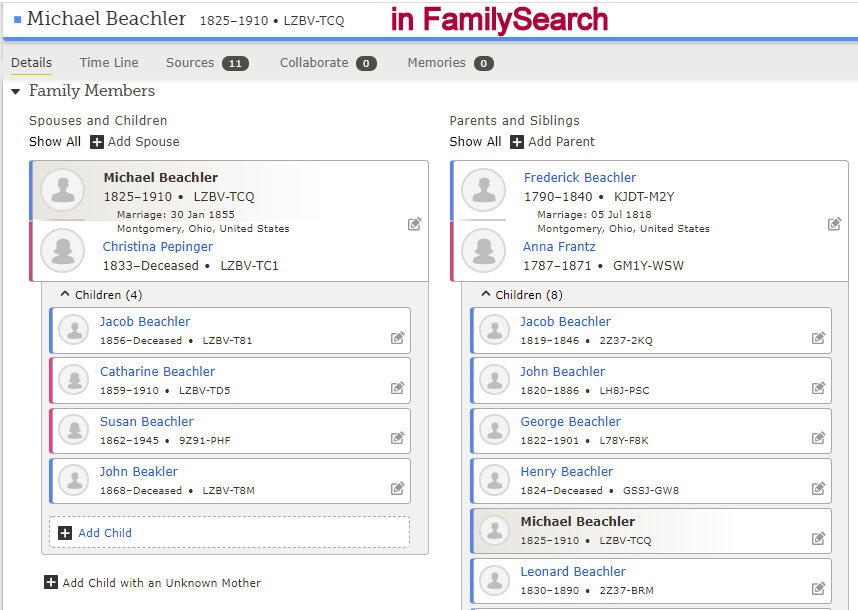This screenshot has height=610, width=858.
Task: Click Show All under Parents and Siblings
Action: coord(475,142)
